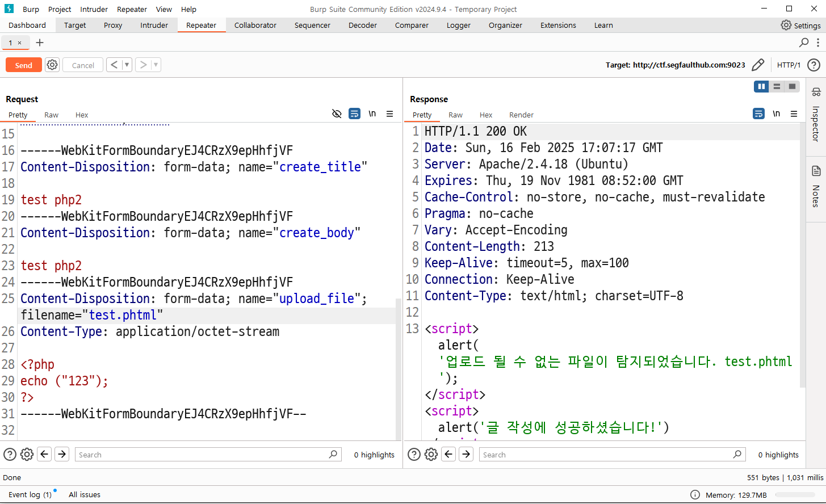Screen dimensions: 826x504
Task: Open the Burp menu
Action: pyautogui.click(x=31, y=9)
